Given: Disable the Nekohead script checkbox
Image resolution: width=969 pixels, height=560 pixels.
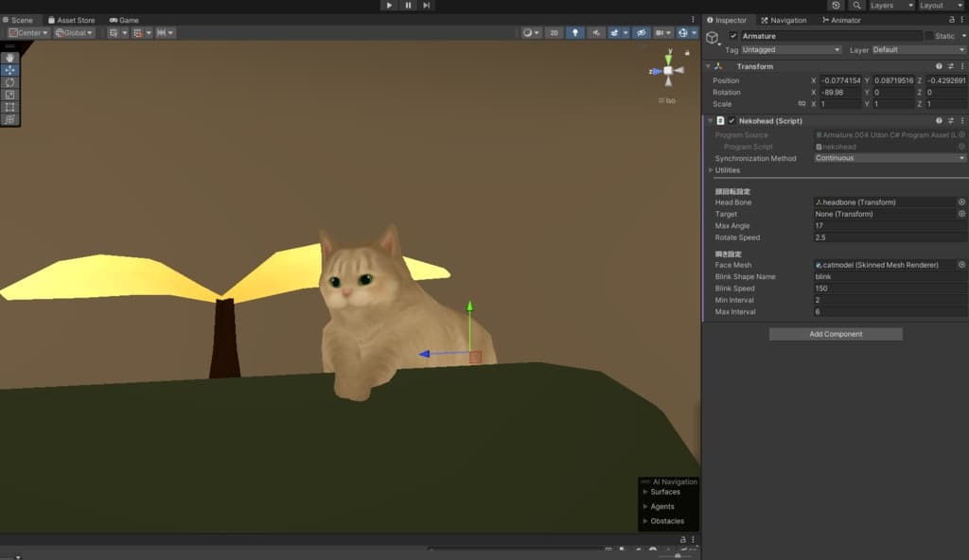Looking at the screenshot, I should click(x=731, y=121).
